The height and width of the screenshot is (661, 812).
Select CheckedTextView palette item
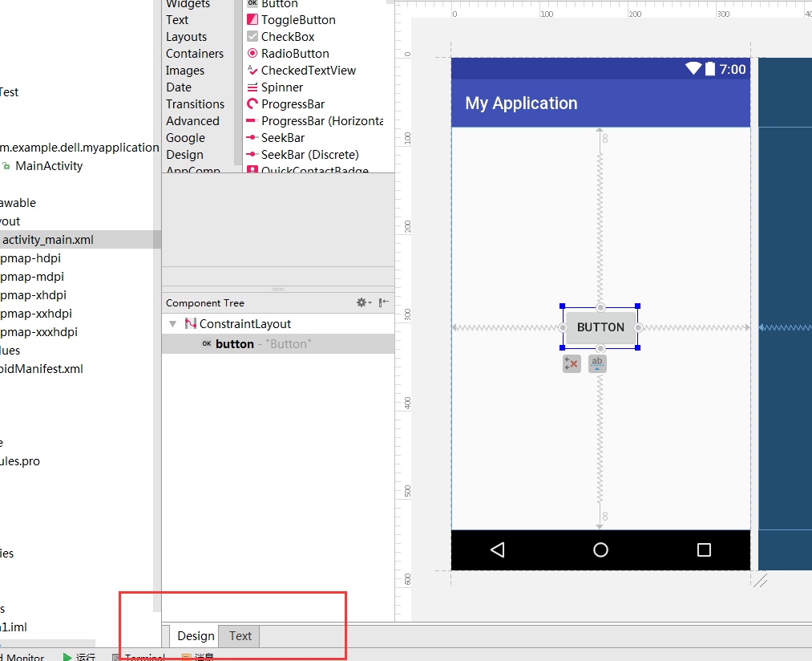[301, 71]
